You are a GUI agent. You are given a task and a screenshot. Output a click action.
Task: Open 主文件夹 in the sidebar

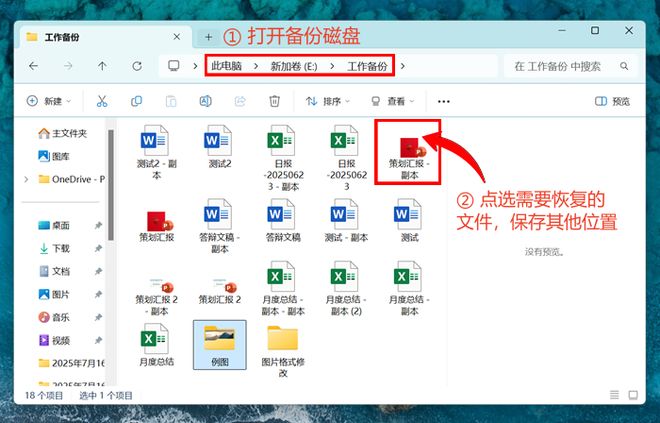[x=62, y=133]
